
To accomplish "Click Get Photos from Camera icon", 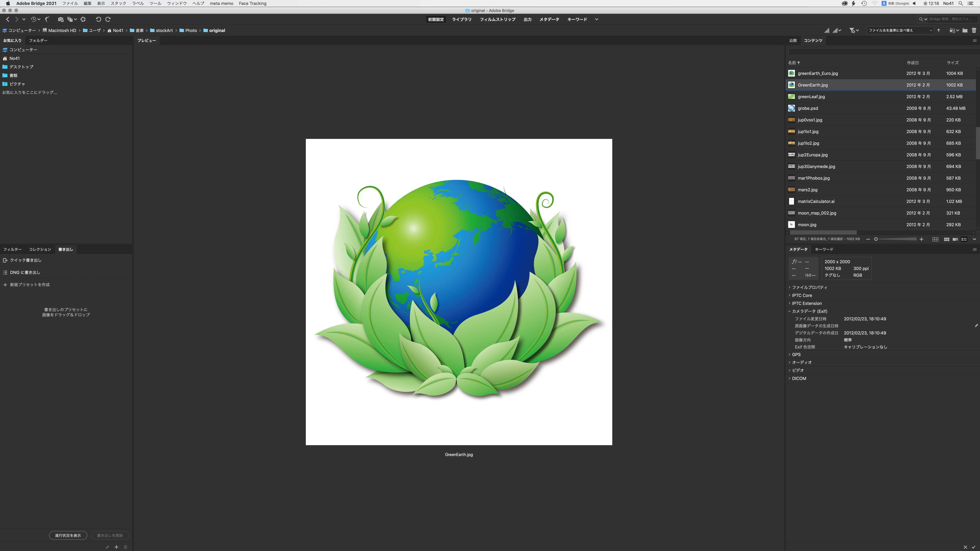I will (61, 19).
